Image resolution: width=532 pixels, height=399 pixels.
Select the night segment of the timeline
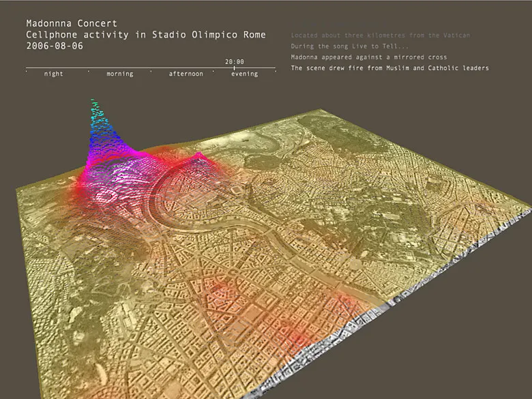(53, 74)
